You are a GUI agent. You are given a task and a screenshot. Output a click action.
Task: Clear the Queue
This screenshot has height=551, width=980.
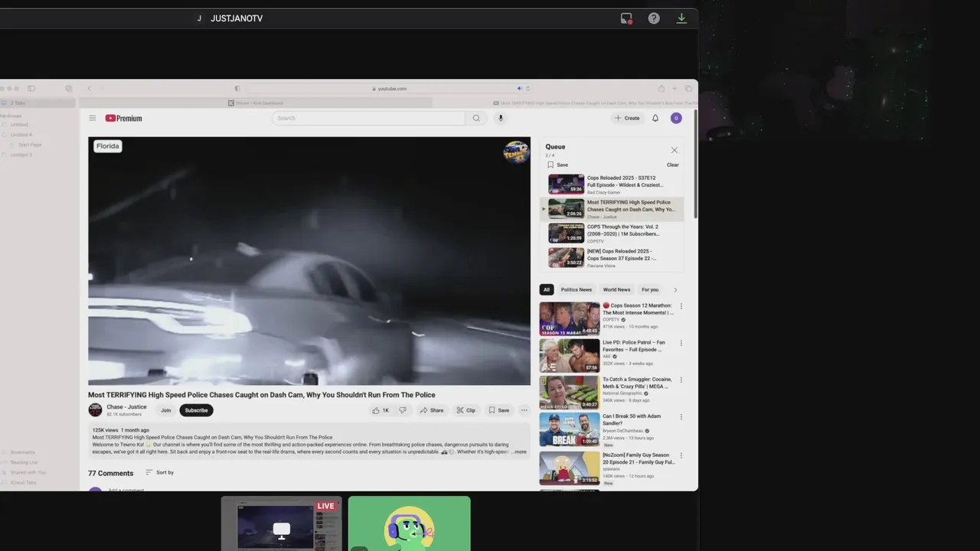click(672, 165)
